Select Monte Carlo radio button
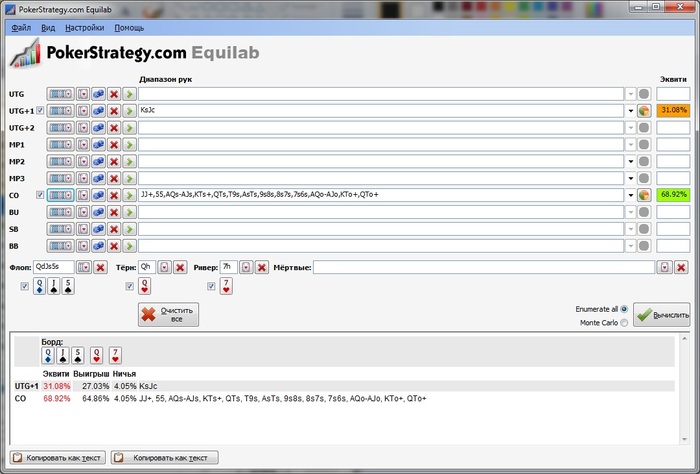 pyautogui.click(x=624, y=323)
